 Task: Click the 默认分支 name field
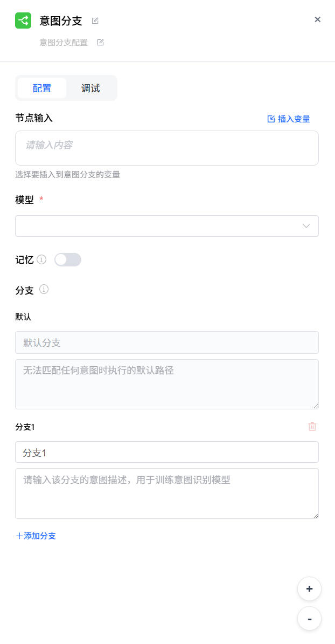(x=167, y=342)
